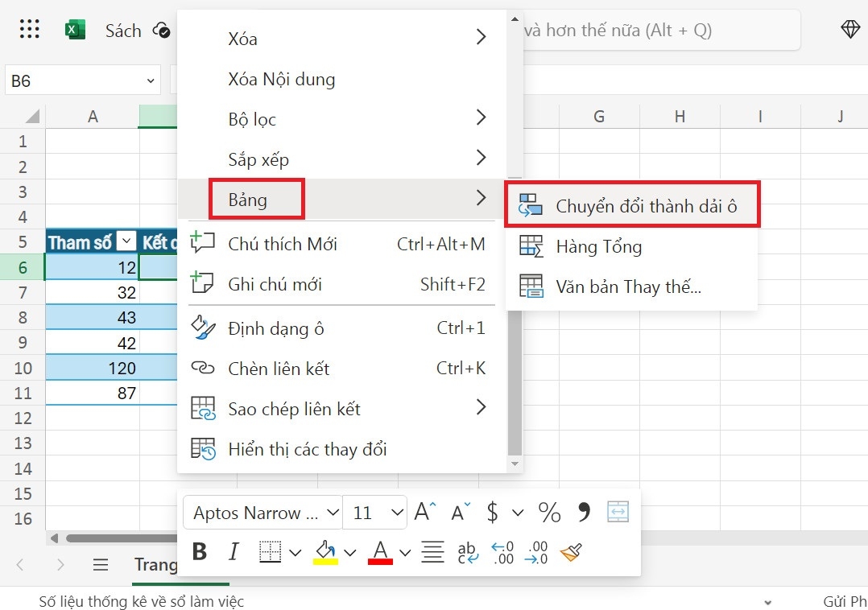Click the New Note icon

(202, 282)
